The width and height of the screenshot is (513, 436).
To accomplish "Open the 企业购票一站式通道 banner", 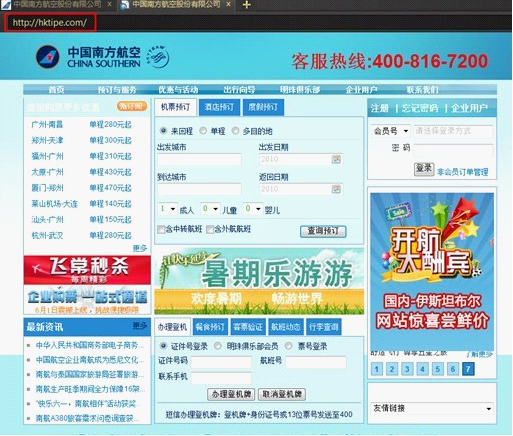I will point(87,300).
